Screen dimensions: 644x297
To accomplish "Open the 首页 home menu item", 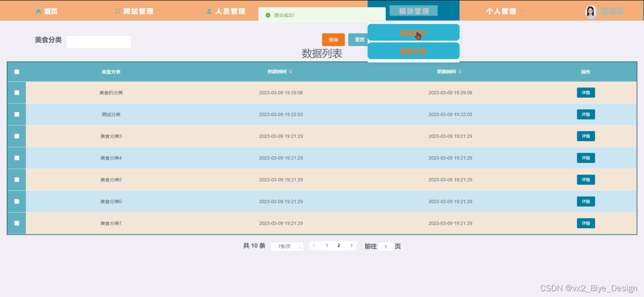I will (x=47, y=11).
